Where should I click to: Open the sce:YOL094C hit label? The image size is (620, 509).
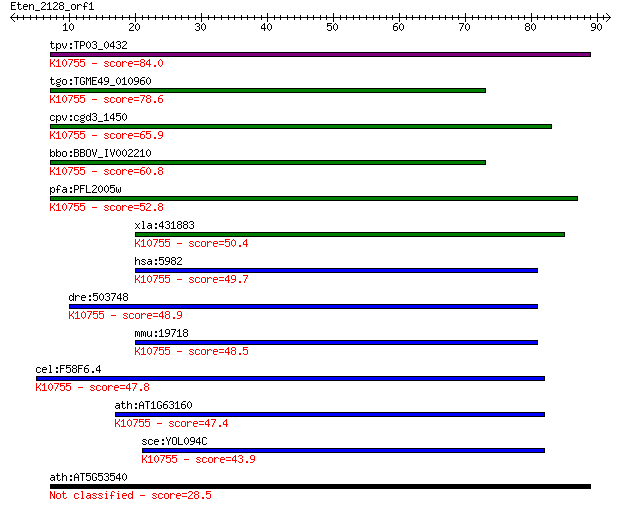[x=174, y=441]
